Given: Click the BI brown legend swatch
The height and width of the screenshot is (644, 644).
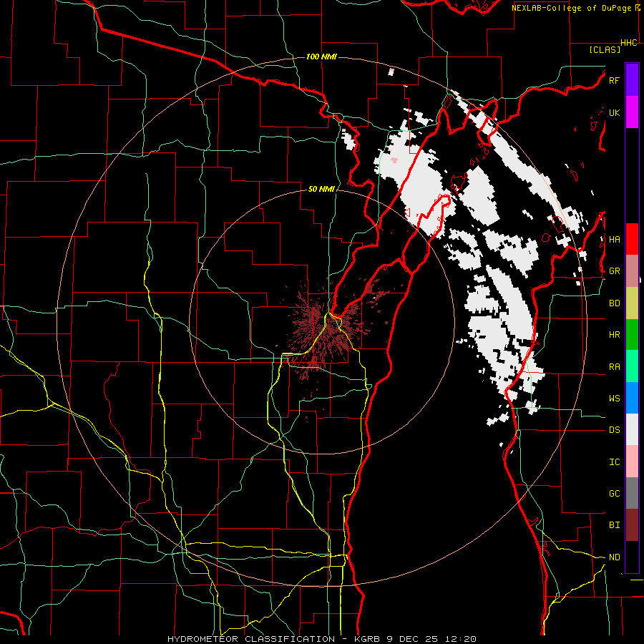Looking at the screenshot, I should (632, 525).
